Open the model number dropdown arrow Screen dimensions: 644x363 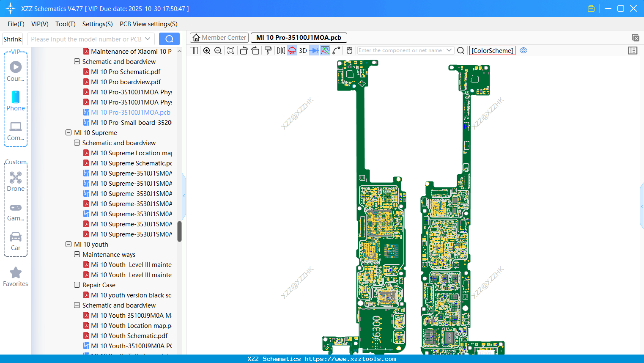[148, 39]
